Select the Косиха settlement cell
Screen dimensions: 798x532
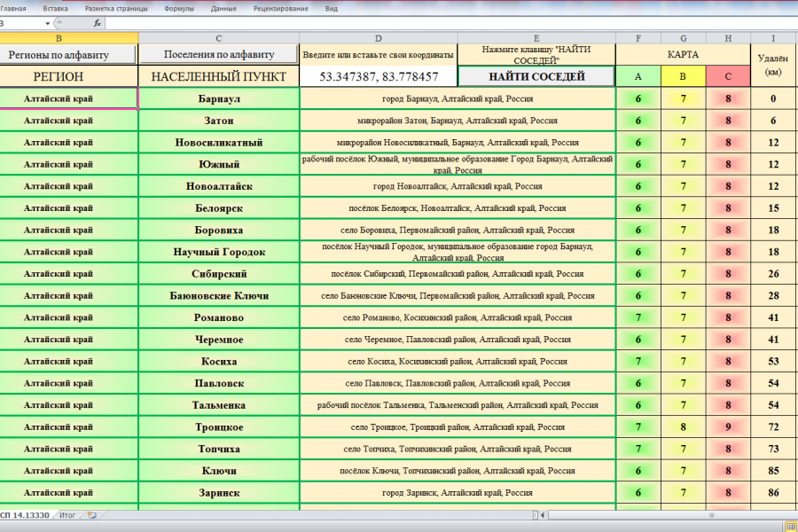(219, 362)
